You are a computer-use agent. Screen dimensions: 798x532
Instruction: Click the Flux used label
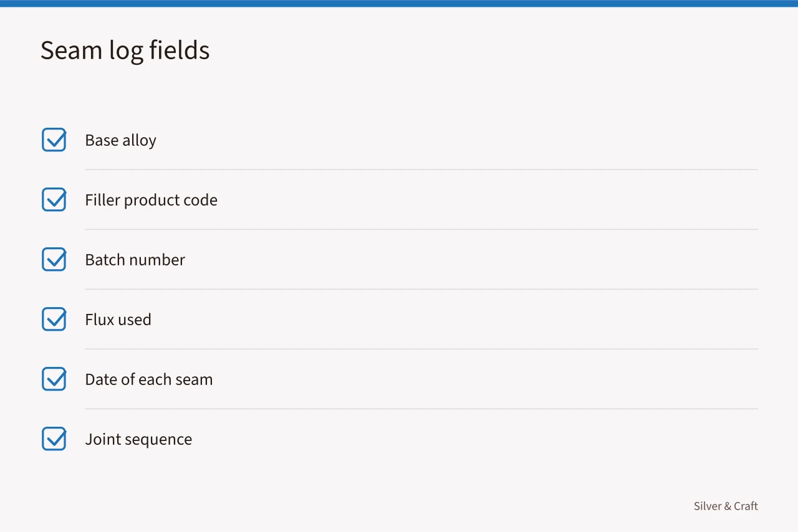click(x=118, y=320)
